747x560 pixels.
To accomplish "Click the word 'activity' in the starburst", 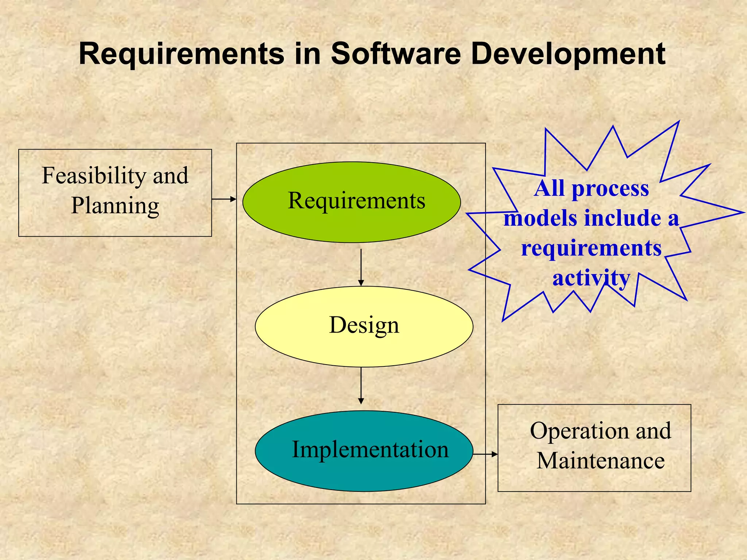I will tap(591, 278).
